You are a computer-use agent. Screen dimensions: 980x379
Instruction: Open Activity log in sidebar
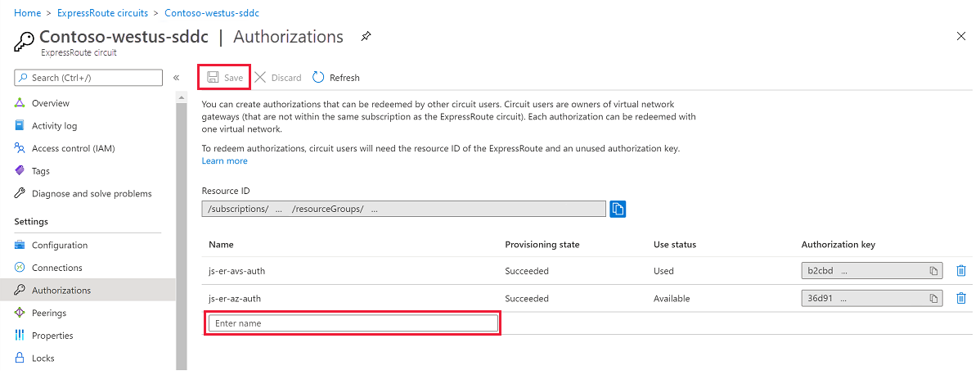(54, 126)
